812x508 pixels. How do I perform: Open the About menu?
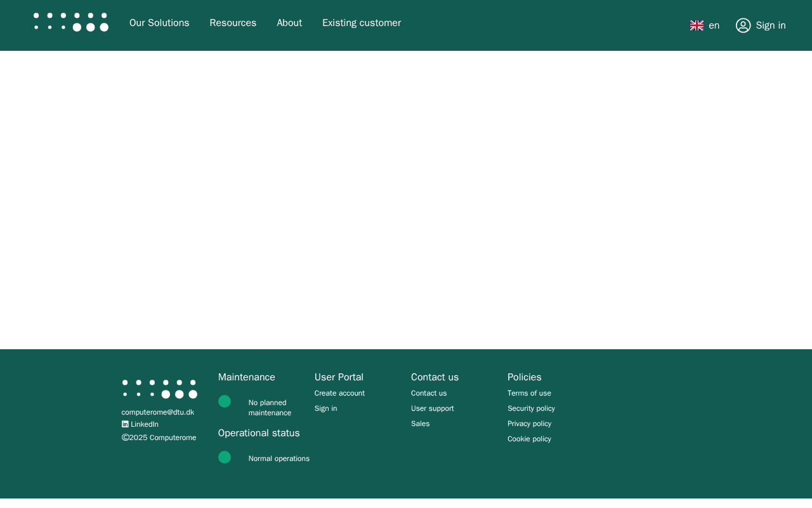[289, 23]
